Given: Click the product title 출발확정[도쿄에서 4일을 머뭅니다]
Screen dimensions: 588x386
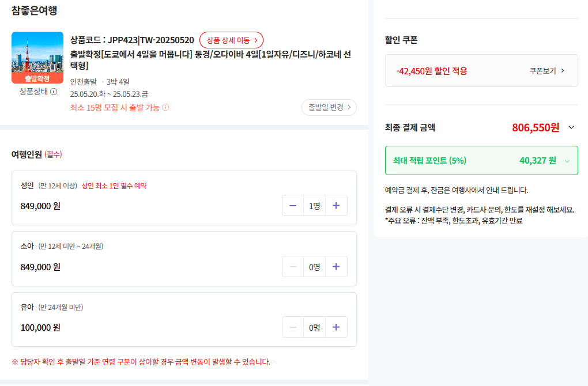Looking at the screenshot, I should 210,60.
